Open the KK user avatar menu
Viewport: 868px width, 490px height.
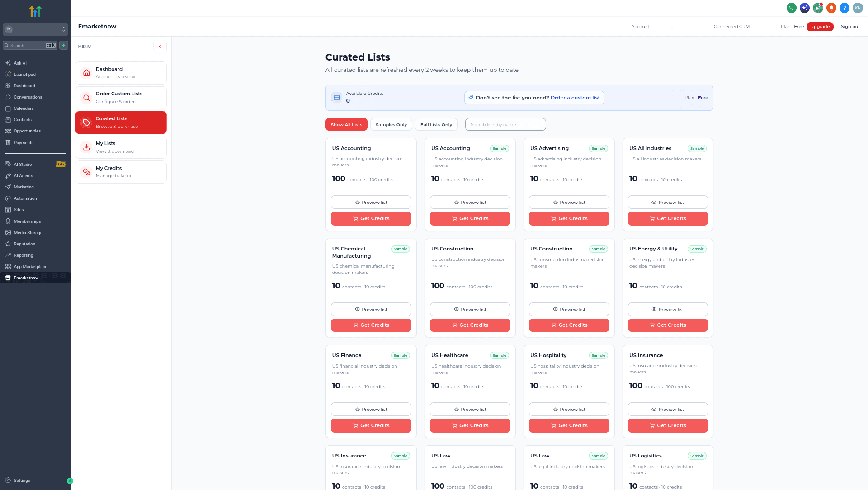858,8
